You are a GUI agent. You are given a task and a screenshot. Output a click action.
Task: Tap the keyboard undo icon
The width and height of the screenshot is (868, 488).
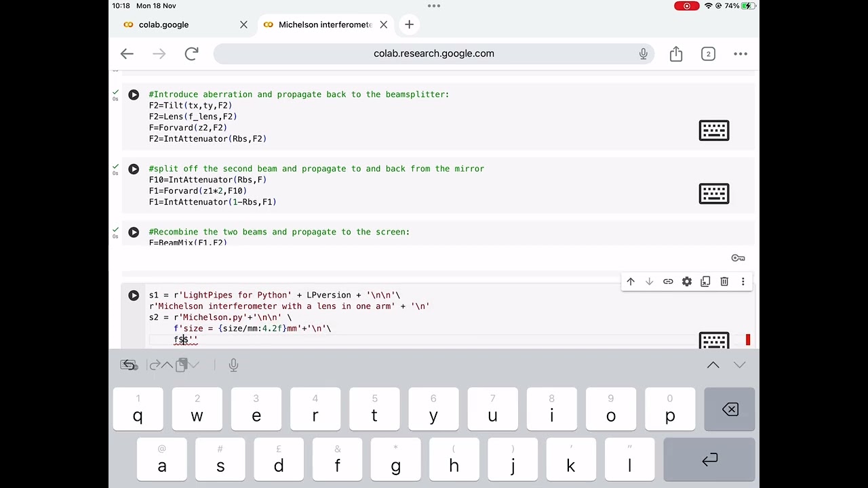129,365
